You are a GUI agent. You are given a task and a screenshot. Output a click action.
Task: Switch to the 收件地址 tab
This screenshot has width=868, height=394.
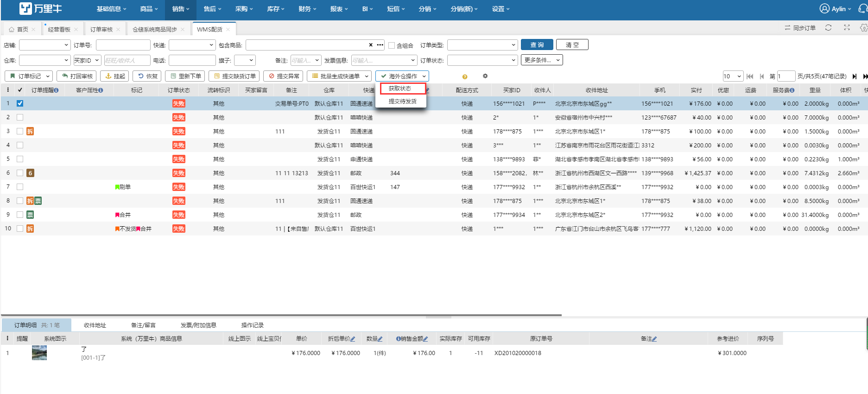click(95, 325)
